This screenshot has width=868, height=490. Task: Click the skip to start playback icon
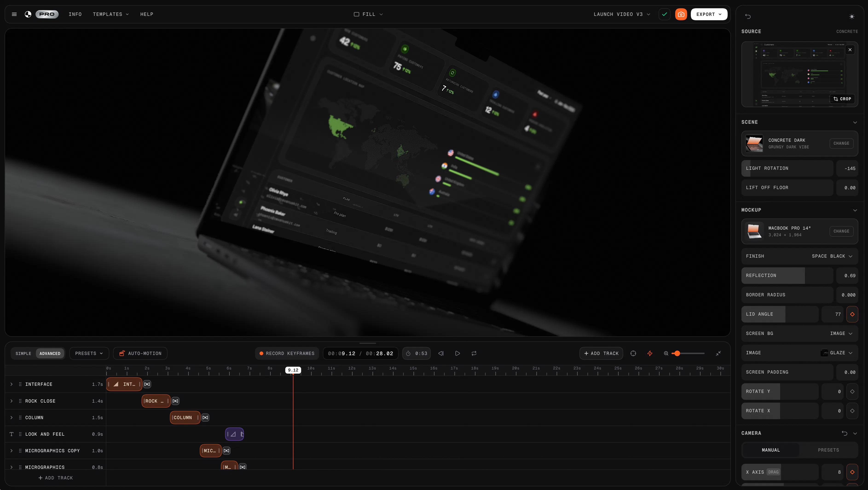point(441,353)
